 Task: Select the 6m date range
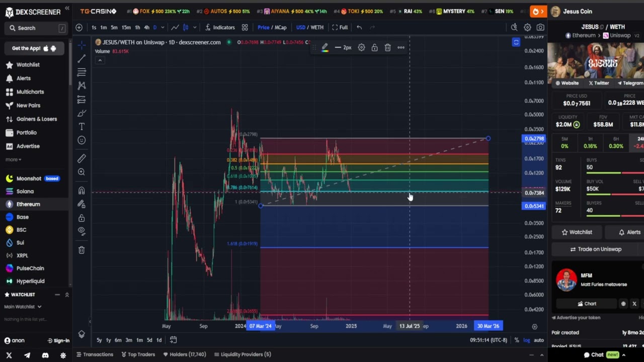[118, 340]
